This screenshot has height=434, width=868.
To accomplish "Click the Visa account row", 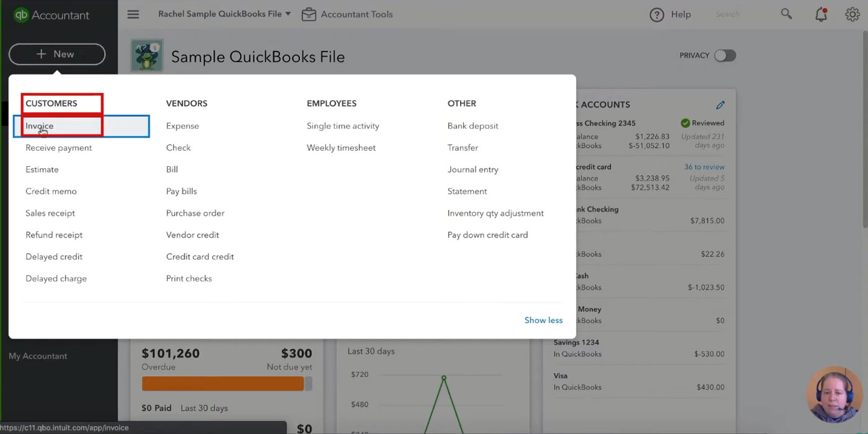I will [x=639, y=381].
